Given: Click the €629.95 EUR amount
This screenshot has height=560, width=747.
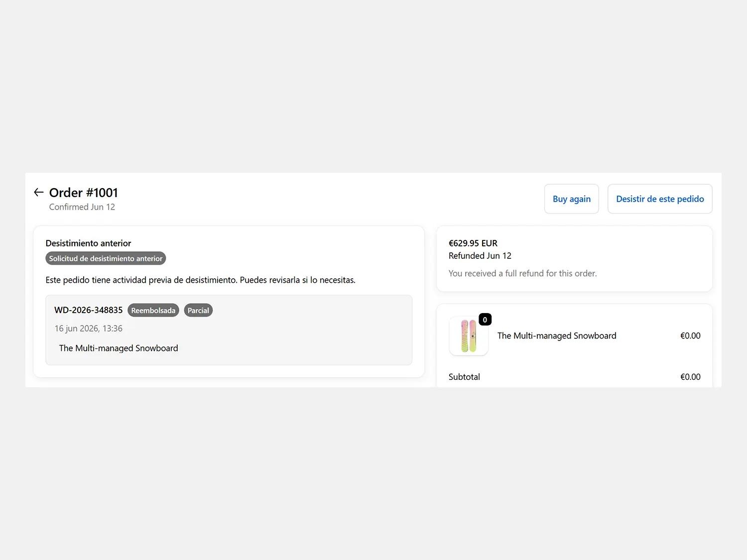Looking at the screenshot, I should [x=473, y=243].
